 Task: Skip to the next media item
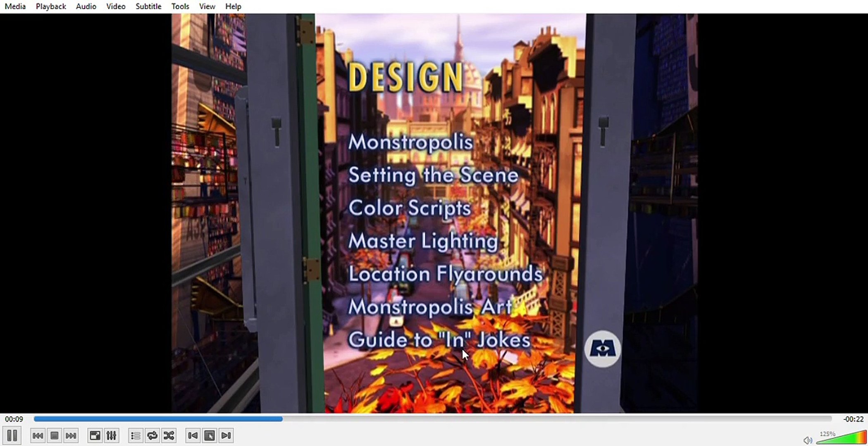pos(70,435)
